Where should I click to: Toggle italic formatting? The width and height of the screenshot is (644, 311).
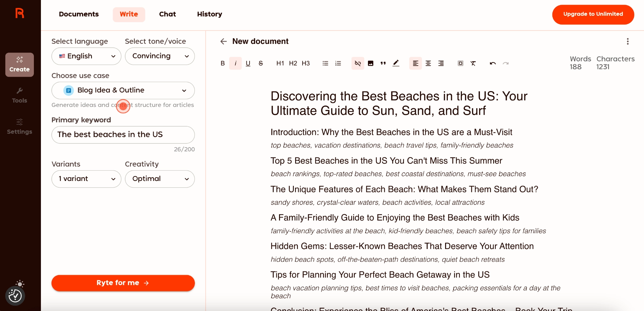pyautogui.click(x=235, y=63)
